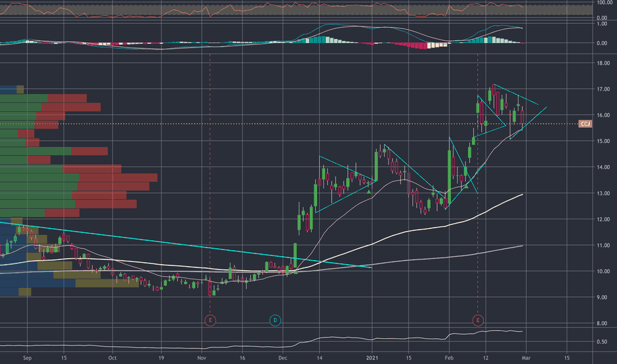Click the 16.00 price axis label
Screen dimensions: 617x364
[x=603, y=115]
